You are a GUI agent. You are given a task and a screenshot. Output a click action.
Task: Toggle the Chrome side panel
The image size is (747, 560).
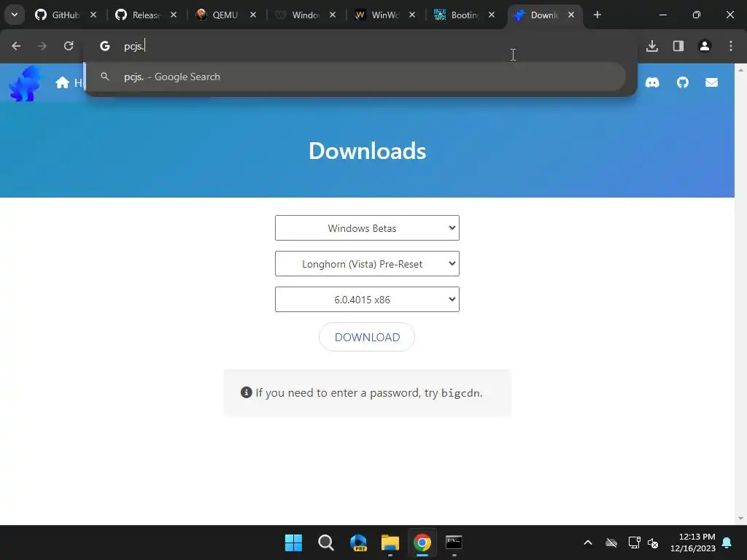pos(678,46)
